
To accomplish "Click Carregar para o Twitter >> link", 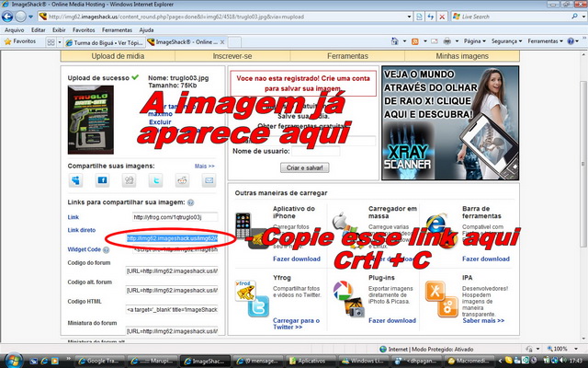I will [296, 324].
